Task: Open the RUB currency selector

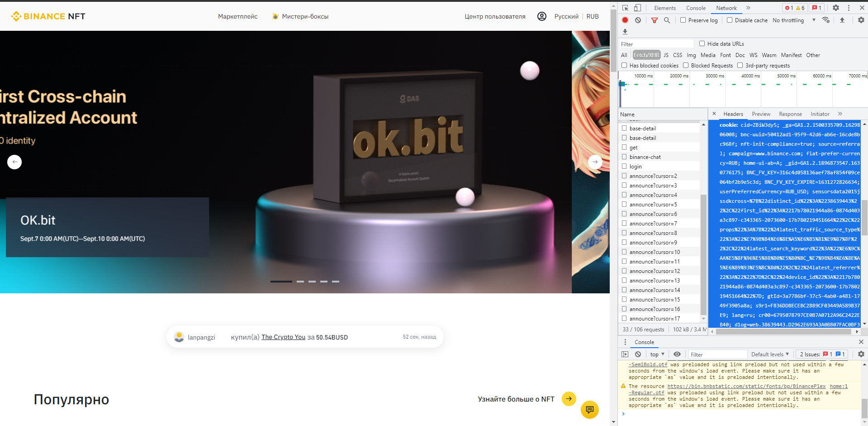Action: click(593, 16)
